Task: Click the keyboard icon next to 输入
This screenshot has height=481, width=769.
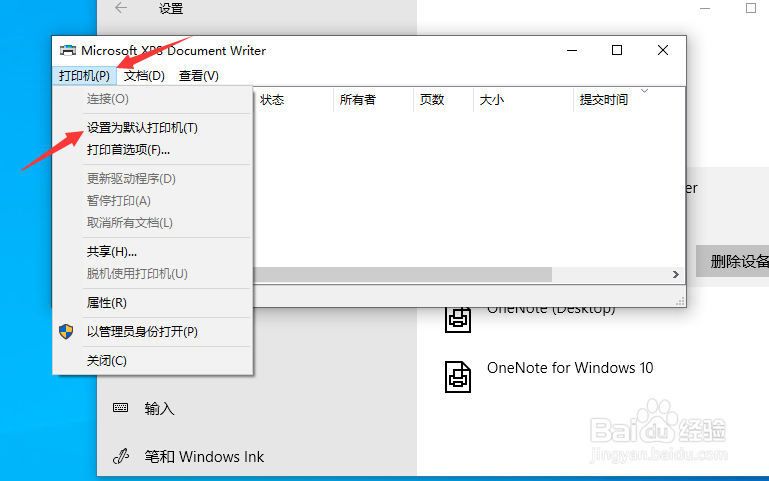Action: (120, 407)
